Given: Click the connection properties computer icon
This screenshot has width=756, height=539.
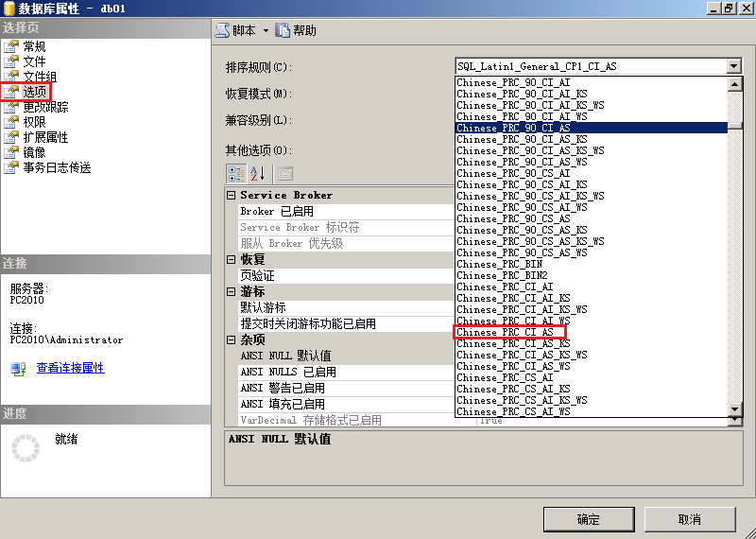Looking at the screenshot, I should [18, 369].
